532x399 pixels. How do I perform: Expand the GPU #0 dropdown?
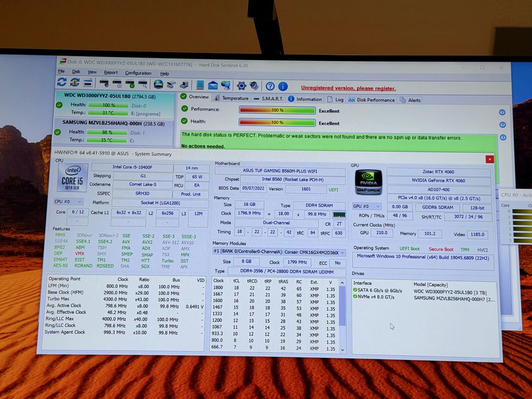point(367,206)
